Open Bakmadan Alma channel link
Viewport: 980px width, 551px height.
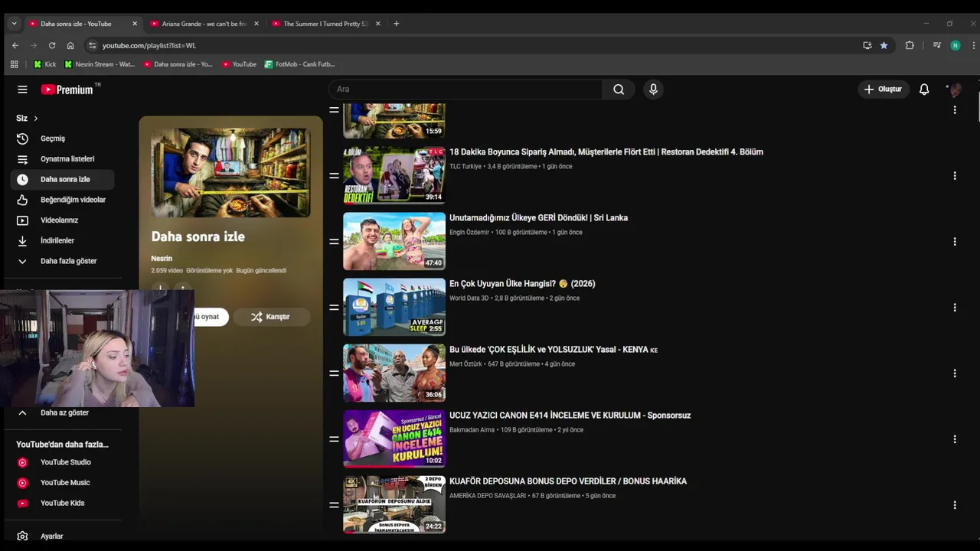click(x=472, y=429)
